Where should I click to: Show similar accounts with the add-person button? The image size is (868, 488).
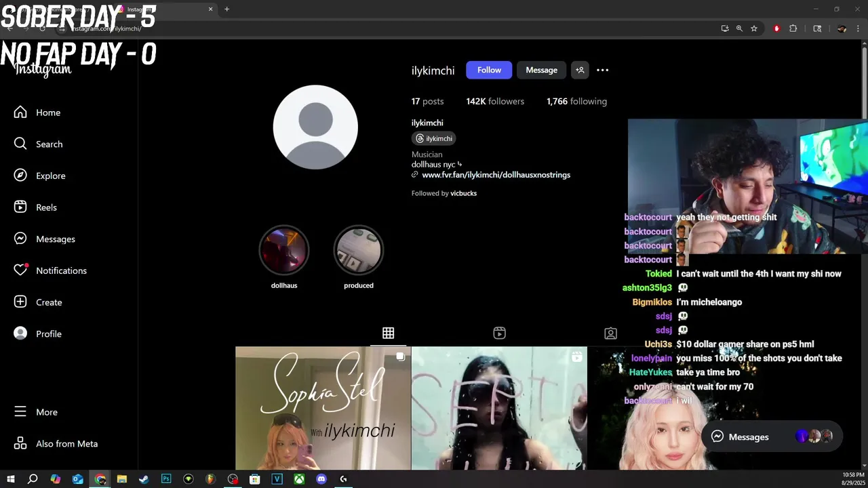pyautogui.click(x=580, y=70)
